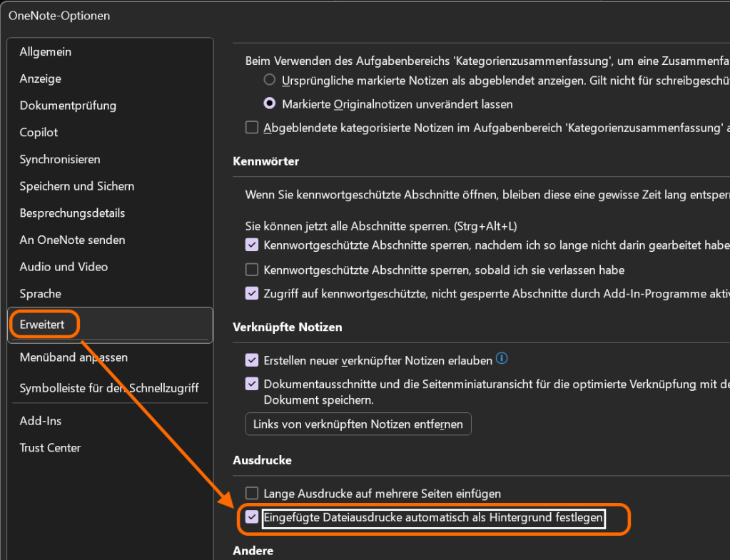730x560 pixels.
Task: Enable 'Abgeblendete kategorisierte Notizen' checkbox
Action: coord(252,128)
